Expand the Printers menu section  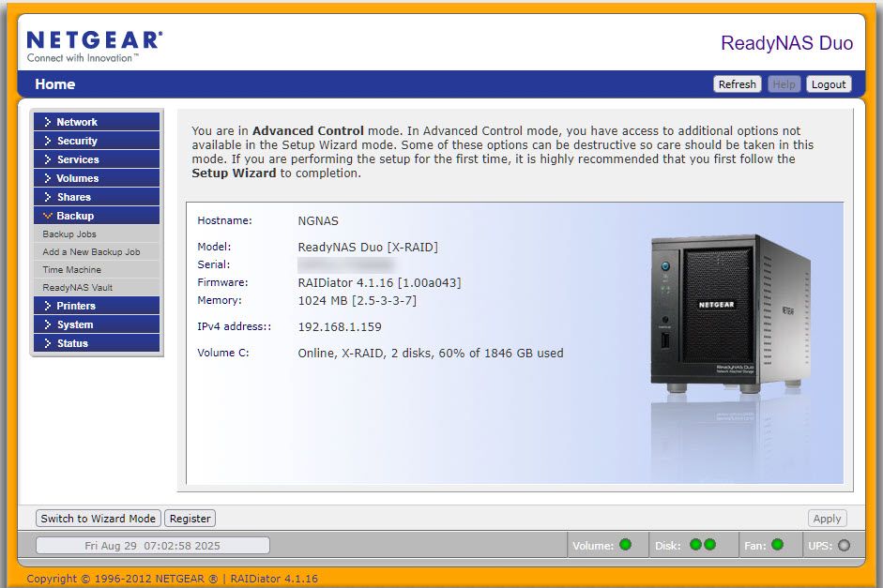tap(97, 306)
